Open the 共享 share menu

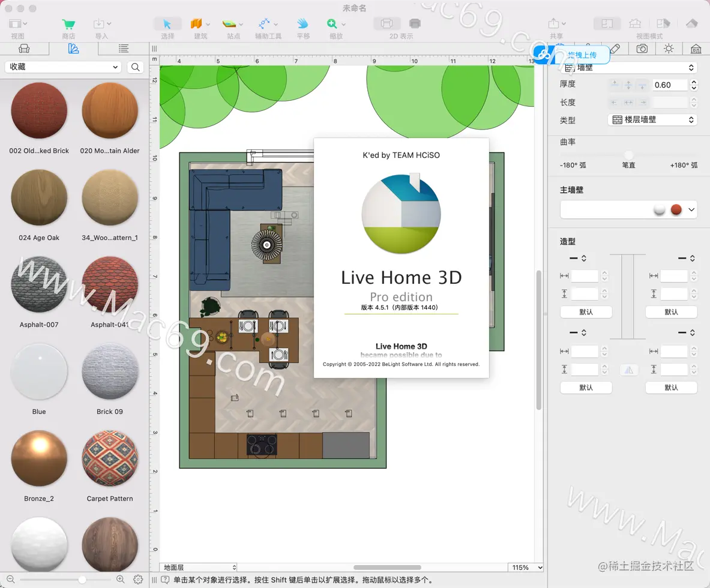(553, 23)
